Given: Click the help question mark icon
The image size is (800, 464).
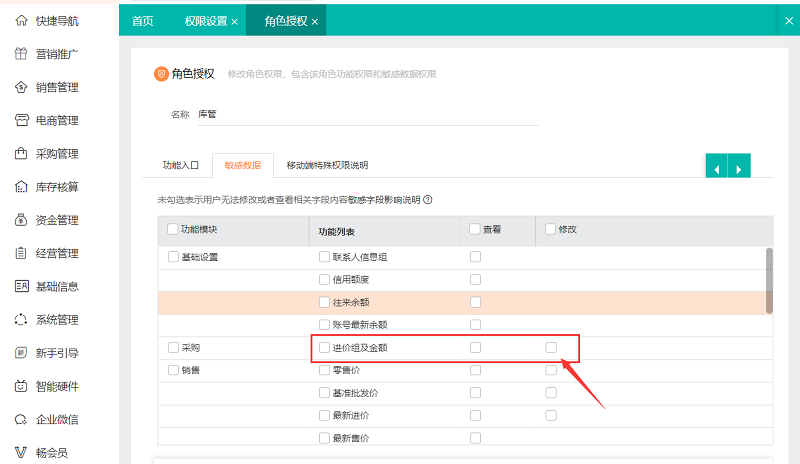Looking at the screenshot, I should pos(428,199).
